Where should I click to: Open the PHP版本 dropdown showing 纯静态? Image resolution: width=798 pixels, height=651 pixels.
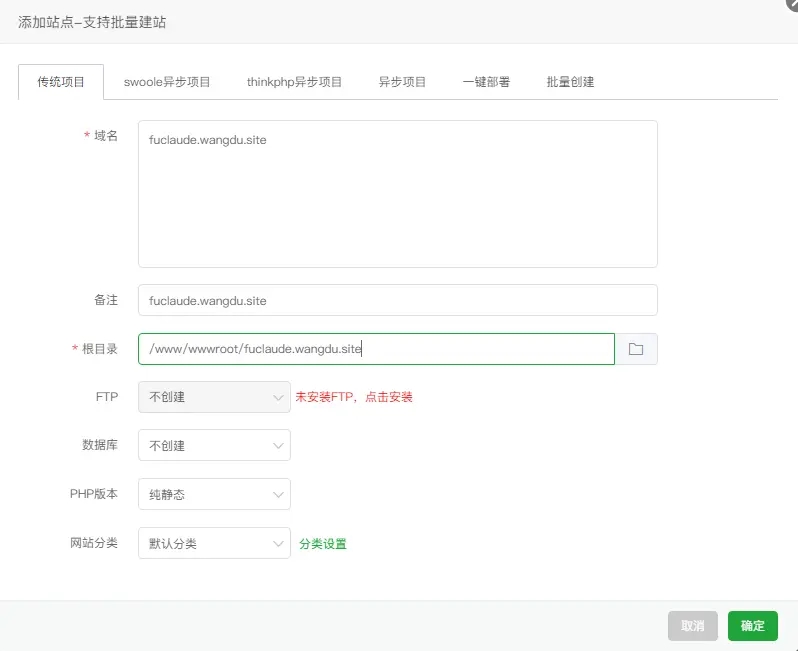[214, 494]
